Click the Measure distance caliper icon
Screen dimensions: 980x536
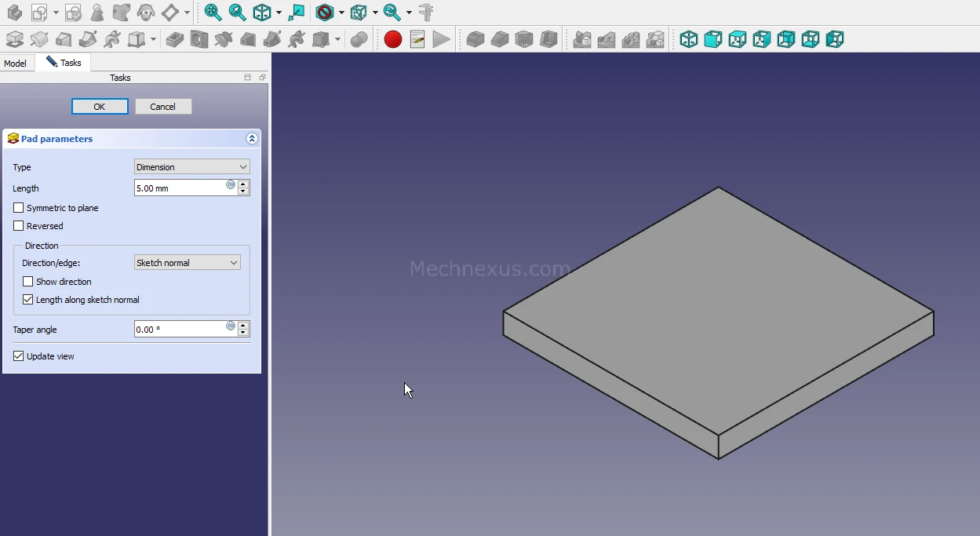pyautogui.click(x=426, y=13)
